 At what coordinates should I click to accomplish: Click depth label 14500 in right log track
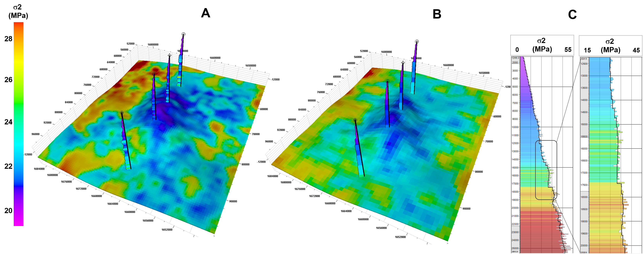(x=584, y=112)
